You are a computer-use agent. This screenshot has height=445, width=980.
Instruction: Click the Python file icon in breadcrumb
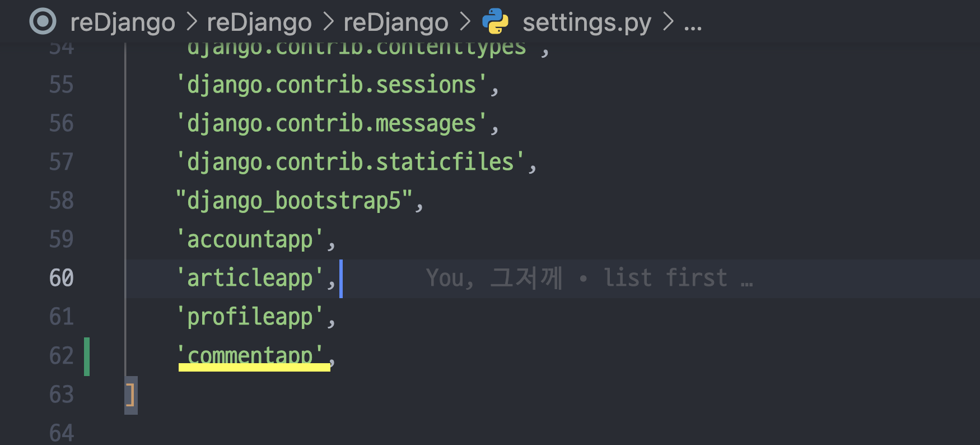tap(496, 22)
